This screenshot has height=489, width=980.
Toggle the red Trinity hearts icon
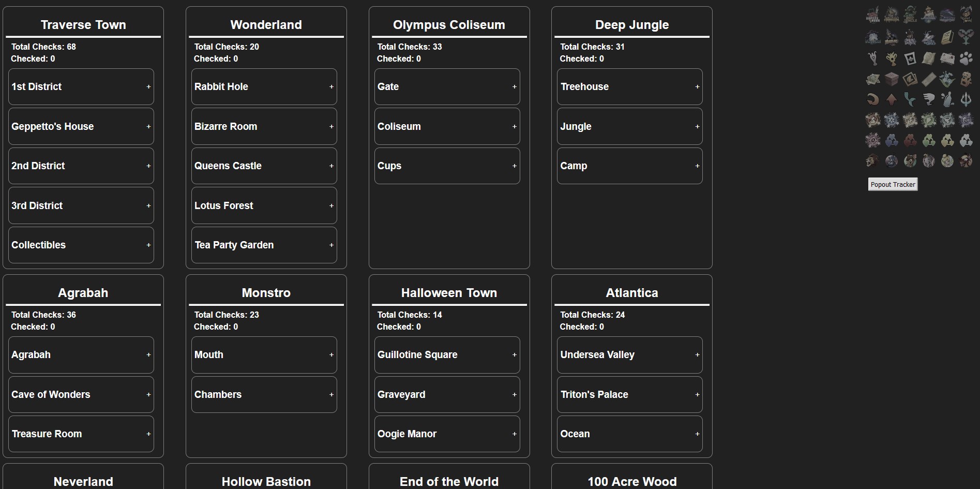tap(911, 141)
